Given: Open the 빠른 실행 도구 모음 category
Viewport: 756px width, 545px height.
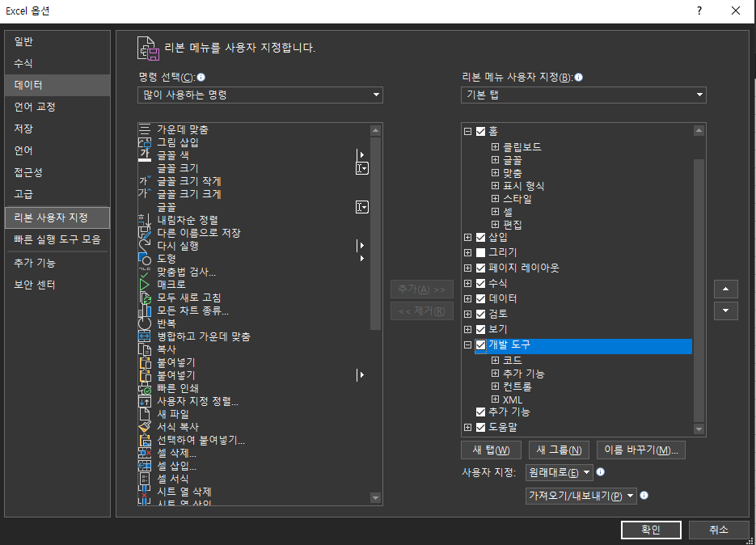Looking at the screenshot, I should (x=57, y=239).
